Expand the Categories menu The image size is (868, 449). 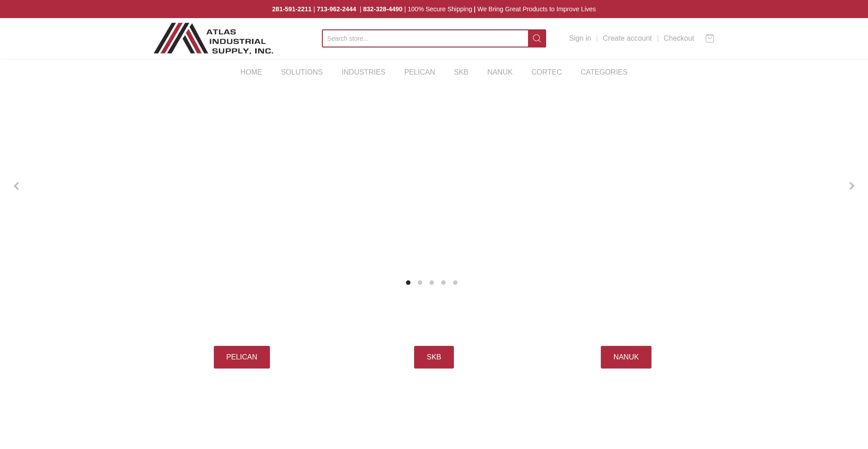(x=604, y=72)
